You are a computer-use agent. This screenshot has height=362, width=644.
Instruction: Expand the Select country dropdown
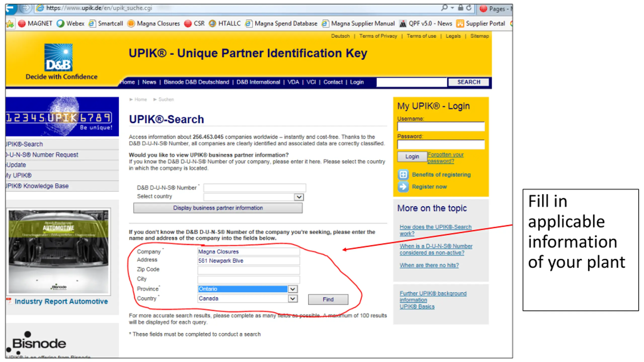click(x=299, y=197)
